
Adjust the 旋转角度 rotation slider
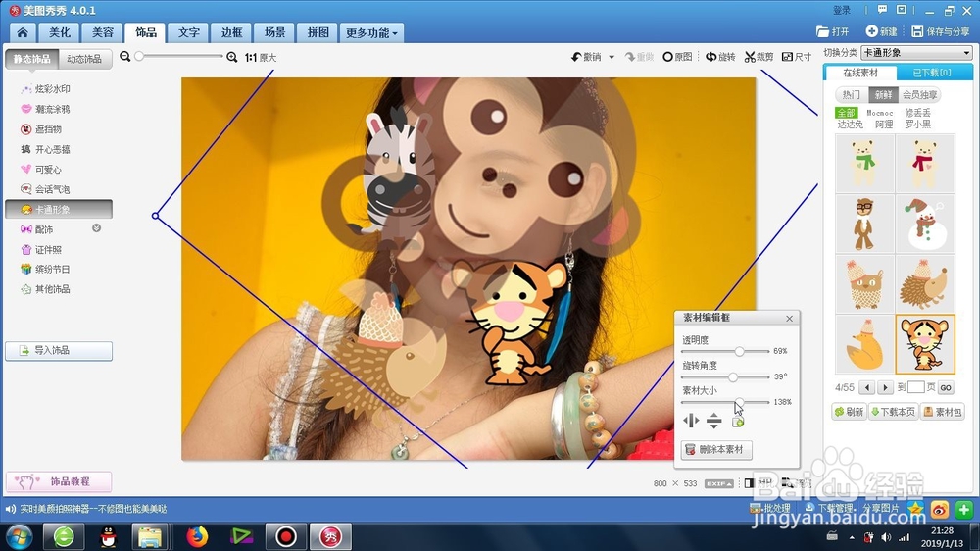coord(732,377)
